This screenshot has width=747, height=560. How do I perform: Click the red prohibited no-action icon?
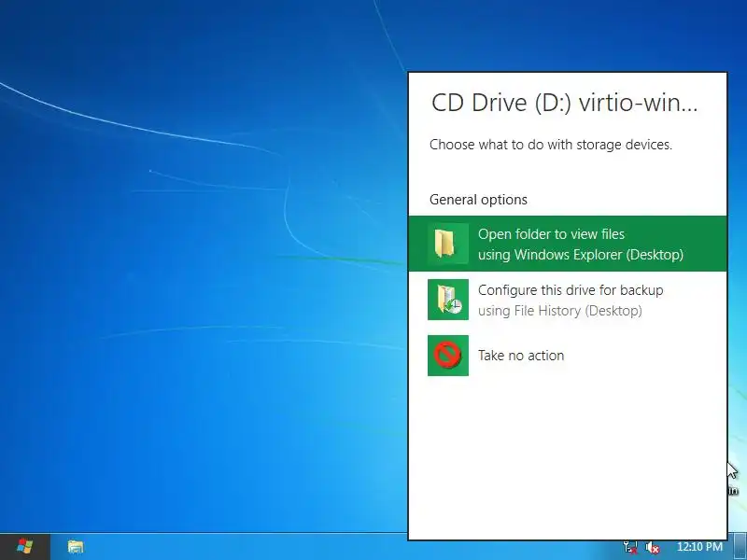click(448, 356)
